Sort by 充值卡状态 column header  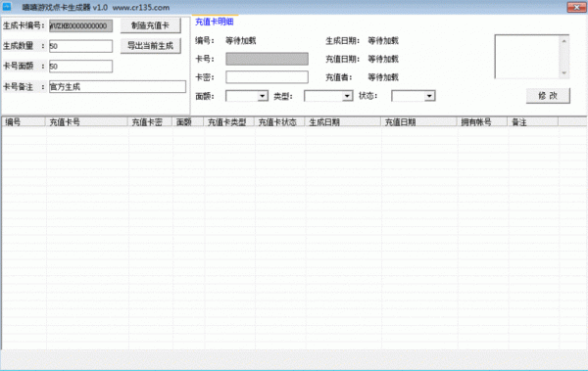click(279, 122)
